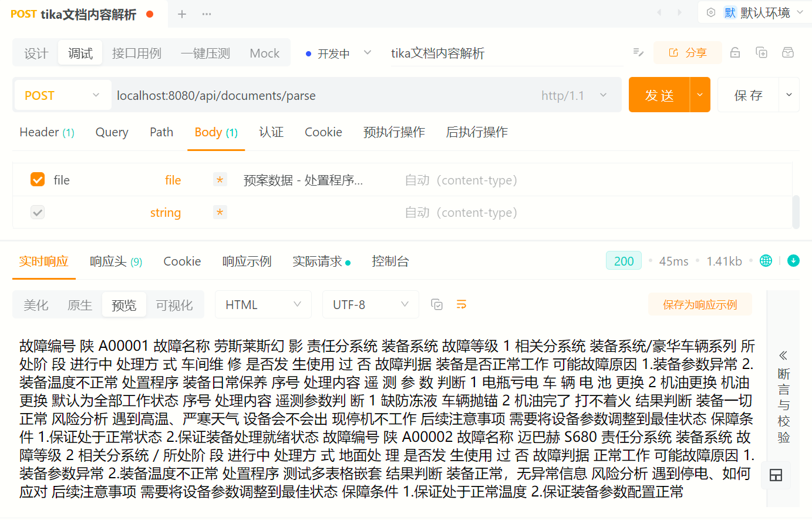Toggle word wrap icon in response toolbar

click(x=461, y=304)
